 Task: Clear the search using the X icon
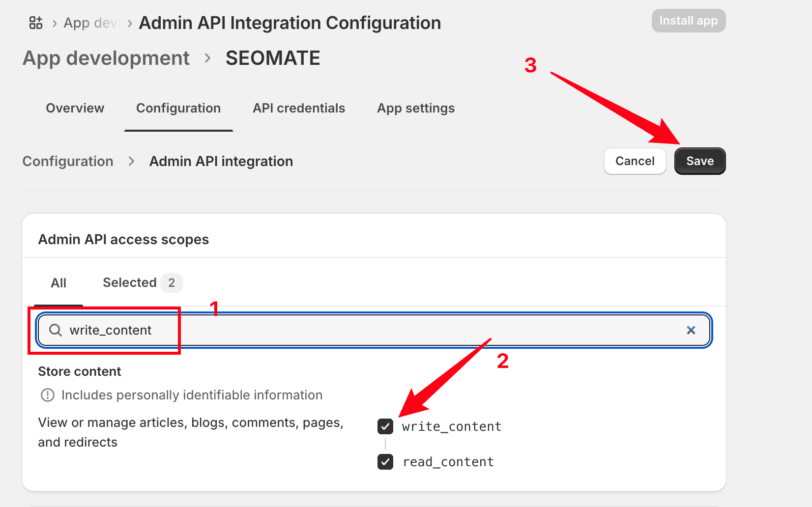point(691,330)
